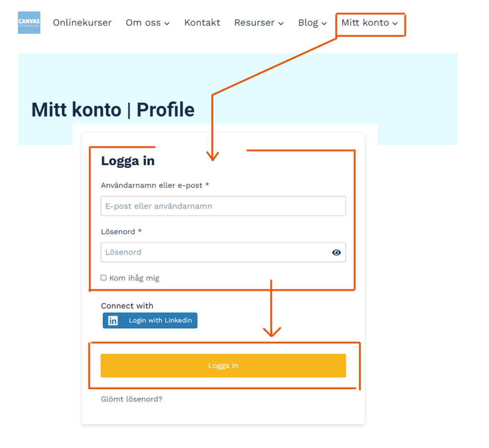Open the Blog dropdown chevron
The image size is (489, 448).
(324, 23)
